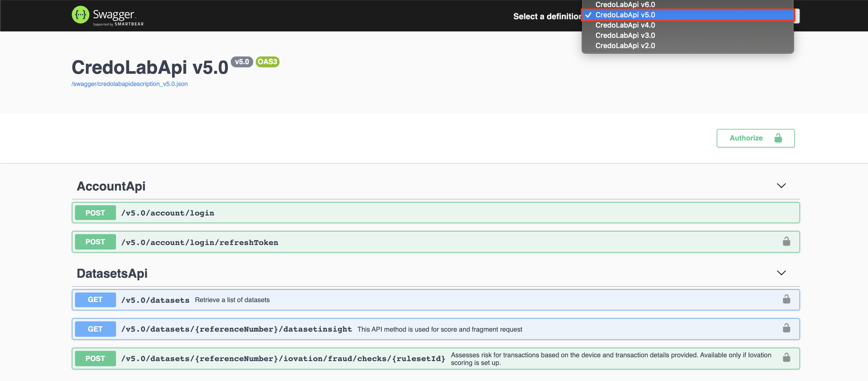
Task: Click the OAS3 badge
Action: [268, 62]
